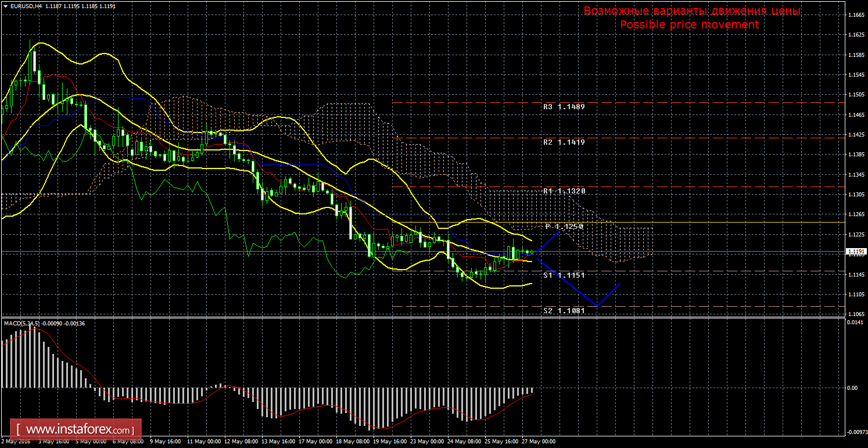Open the dropdown triangle beside EURUSD,H4
Viewport: 868px width, 448px height.
pos(5,6)
